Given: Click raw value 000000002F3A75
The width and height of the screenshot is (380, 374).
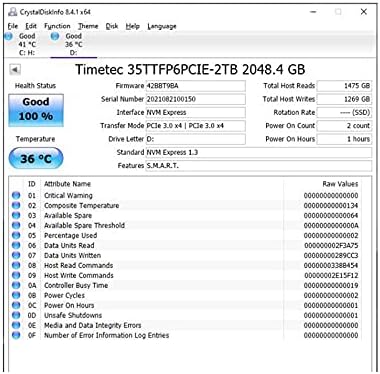Looking at the screenshot, I should click(331, 246).
